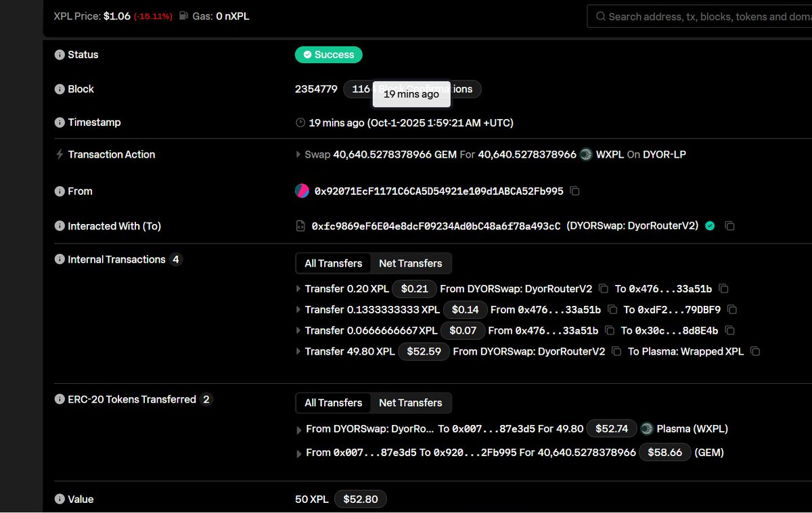Image resolution: width=812 pixels, height=513 pixels.
Task: Select Net Transfers tab under ERC-20 Tokens
Action: coord(411,403)
